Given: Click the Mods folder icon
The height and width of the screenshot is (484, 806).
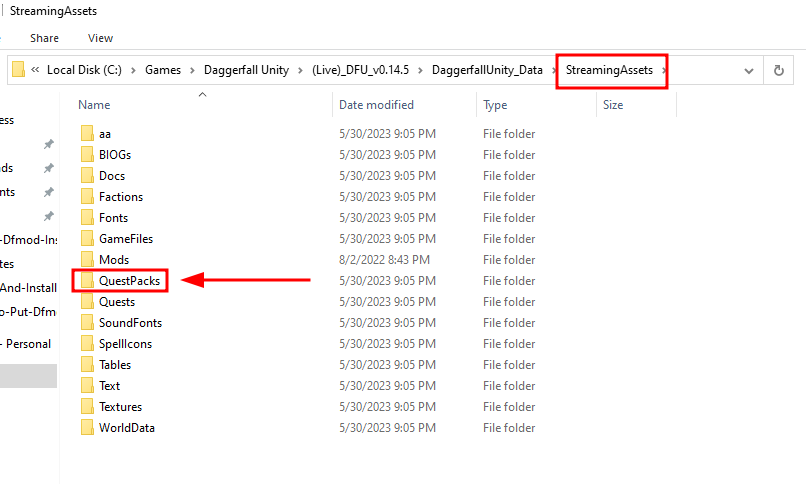Looking at the screenshot, I should 87,260.
